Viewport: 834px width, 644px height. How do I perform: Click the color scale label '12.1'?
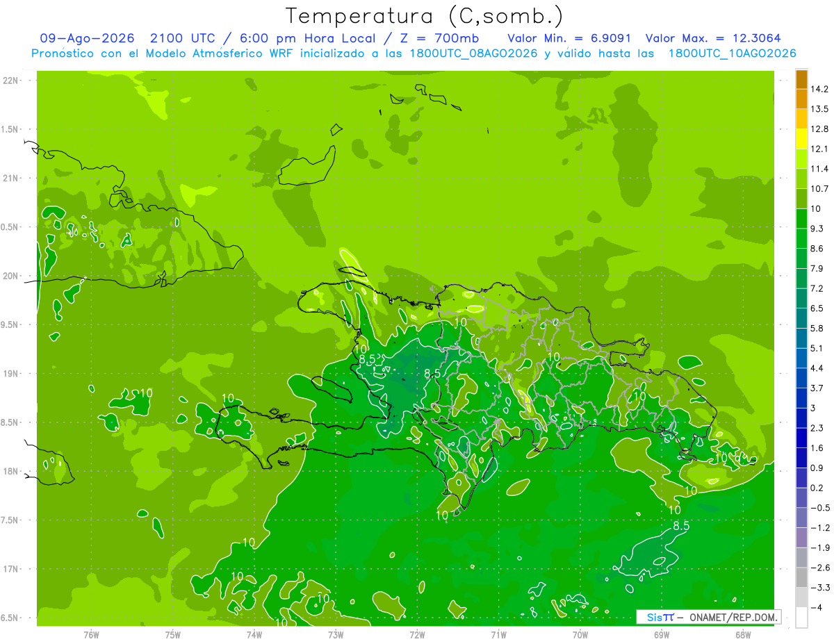point(819,149)
